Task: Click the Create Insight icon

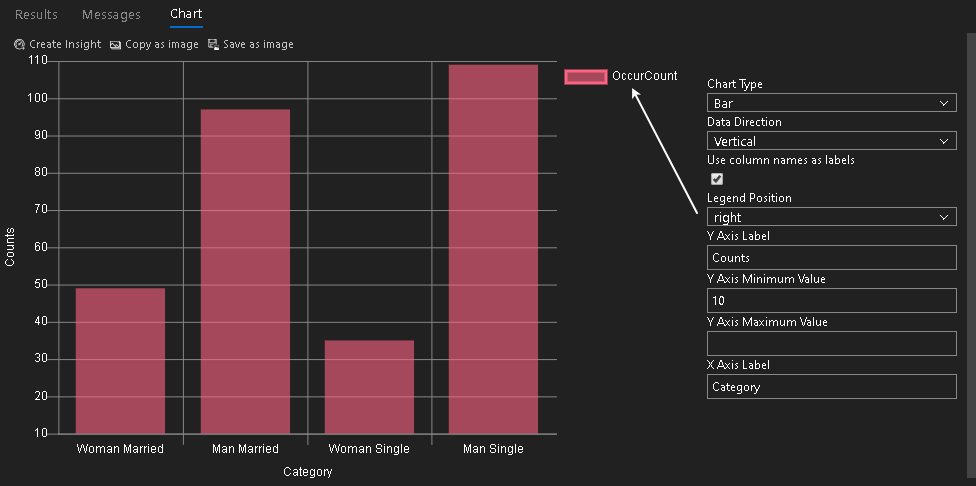Action: 20,45
